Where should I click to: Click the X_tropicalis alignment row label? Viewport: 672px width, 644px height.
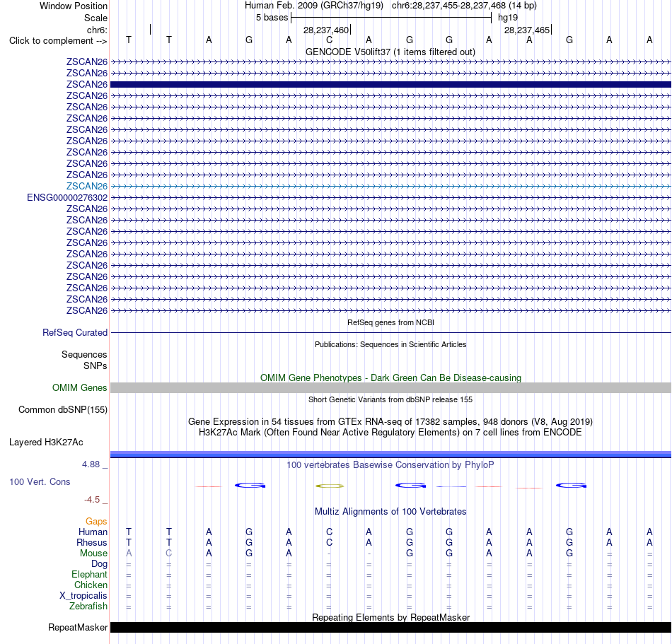tap(83, 596)
